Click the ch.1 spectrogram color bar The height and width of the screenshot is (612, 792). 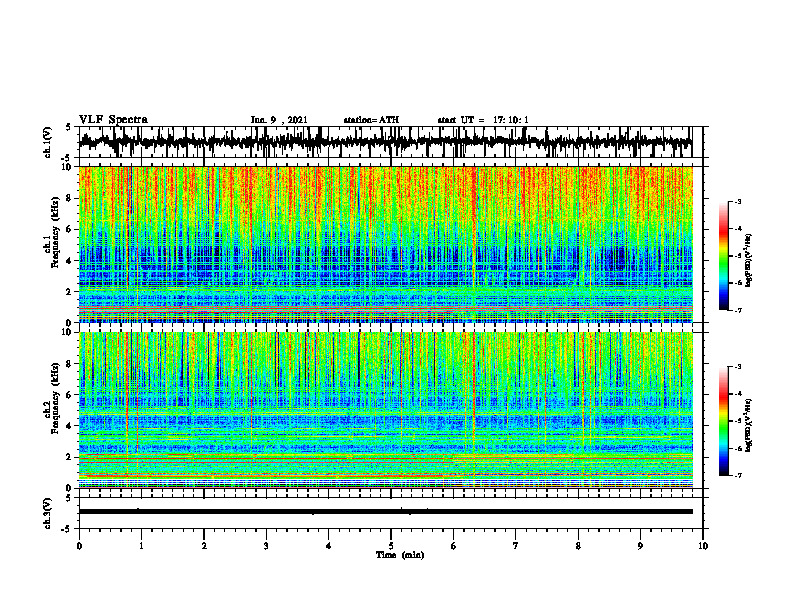tap(724, 256)
